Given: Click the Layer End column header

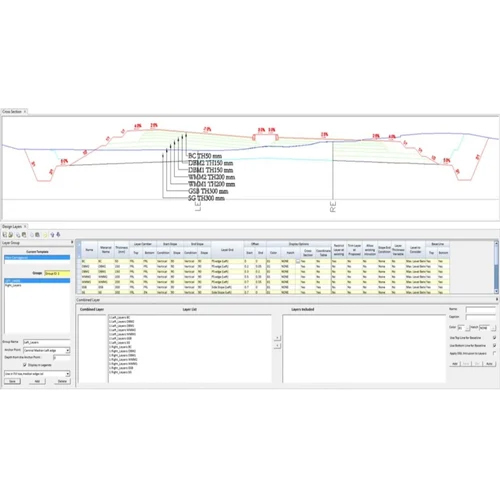Looking at the screenshot, I should (227, 250).
